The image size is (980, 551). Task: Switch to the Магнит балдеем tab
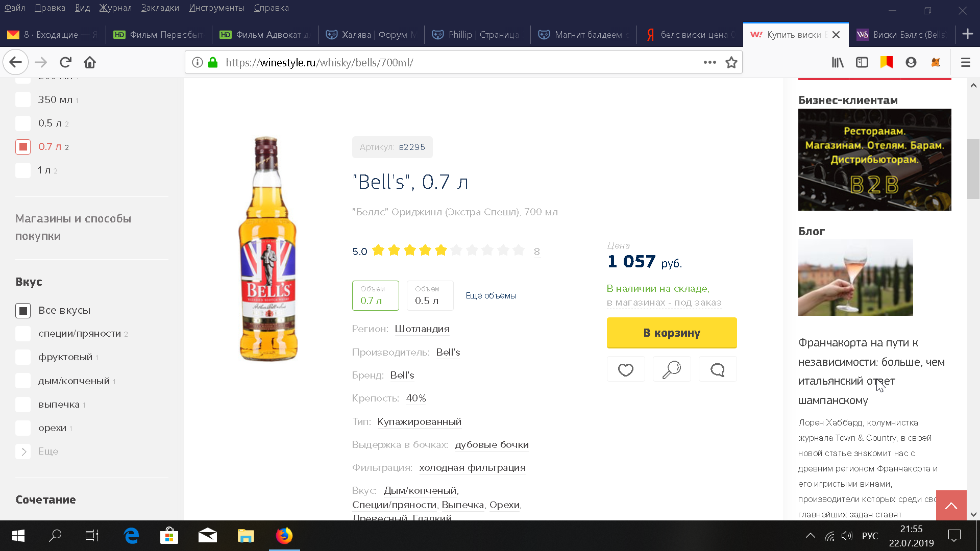tap(584, 35)
